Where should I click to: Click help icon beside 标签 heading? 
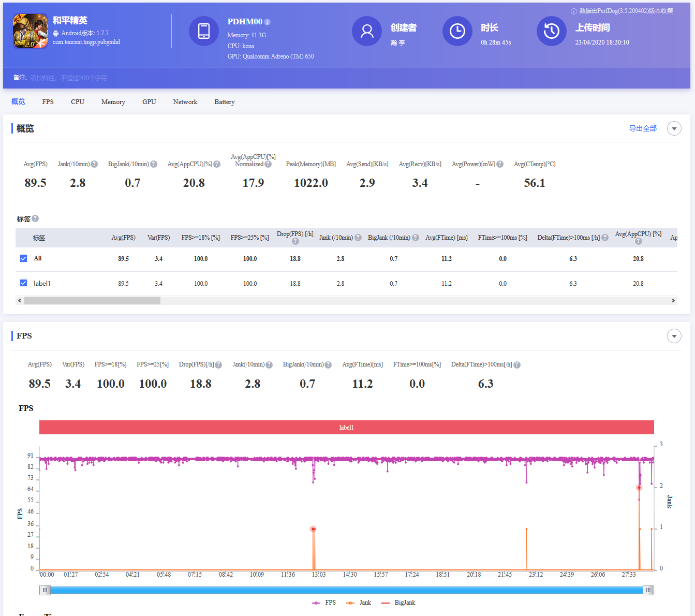coord(35,218)
